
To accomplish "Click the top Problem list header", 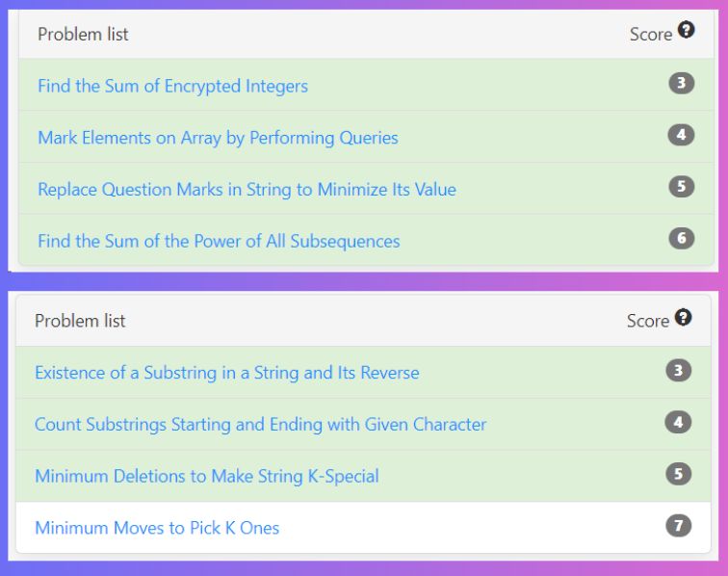I will pos(83,35).
